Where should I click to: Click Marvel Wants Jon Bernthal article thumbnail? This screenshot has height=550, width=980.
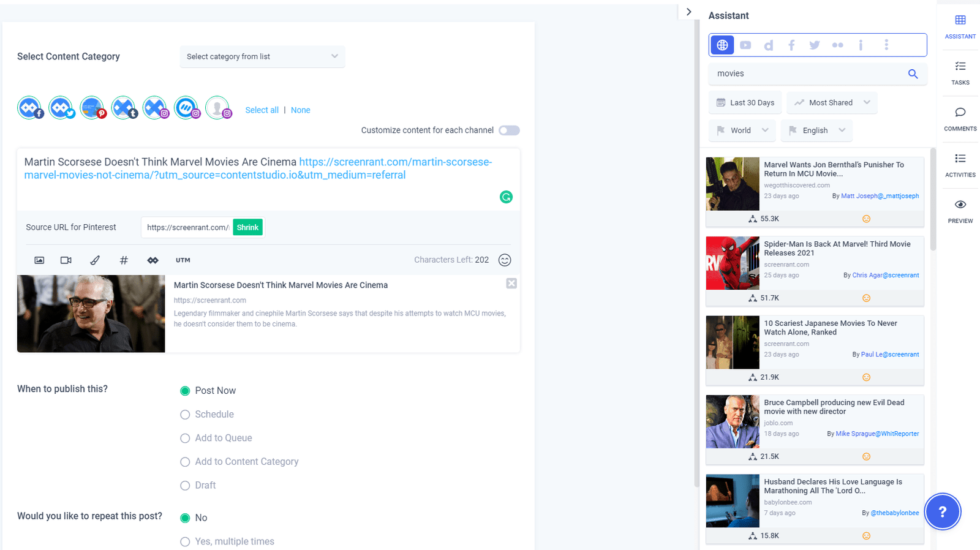tap(733, 184)
